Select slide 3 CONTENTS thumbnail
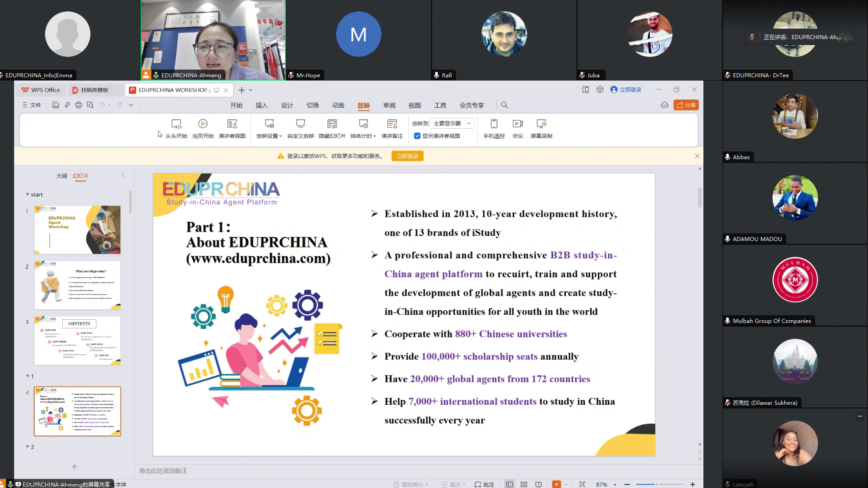This screenshot has height=488, width=868. tap(77, 341)
